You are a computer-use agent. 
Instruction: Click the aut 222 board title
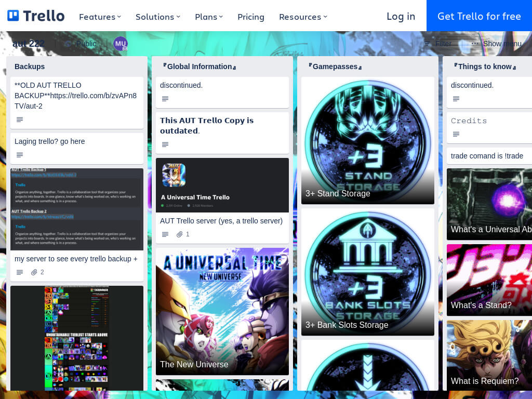click(29, 44)
